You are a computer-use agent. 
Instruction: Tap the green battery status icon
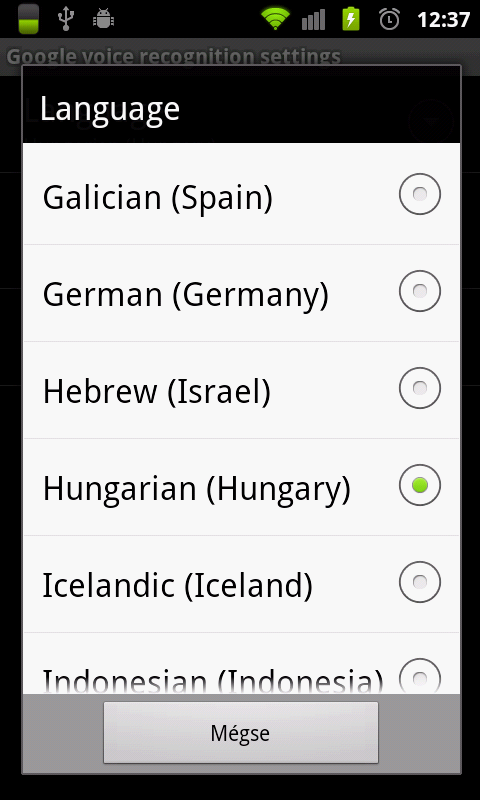point(29,19)
